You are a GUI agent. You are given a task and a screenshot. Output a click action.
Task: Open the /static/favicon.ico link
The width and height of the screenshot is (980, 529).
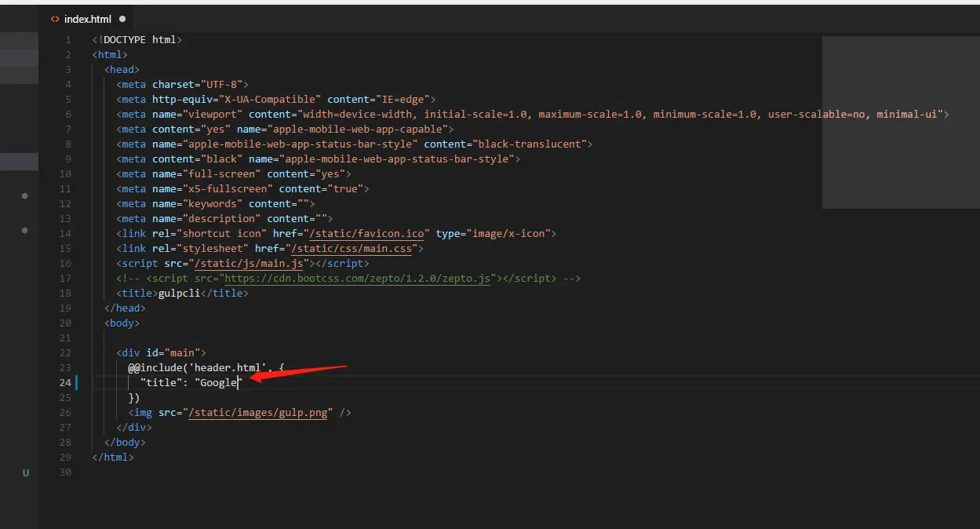[368, 233]
